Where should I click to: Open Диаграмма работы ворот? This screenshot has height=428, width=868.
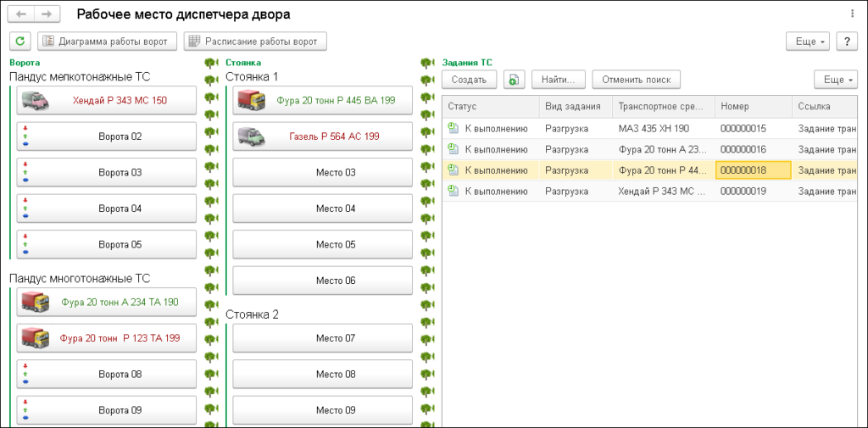click(x=107, y=41)
